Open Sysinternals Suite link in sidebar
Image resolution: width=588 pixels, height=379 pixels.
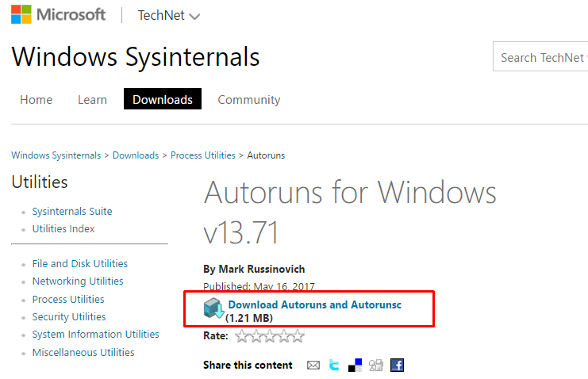(72, 212)
